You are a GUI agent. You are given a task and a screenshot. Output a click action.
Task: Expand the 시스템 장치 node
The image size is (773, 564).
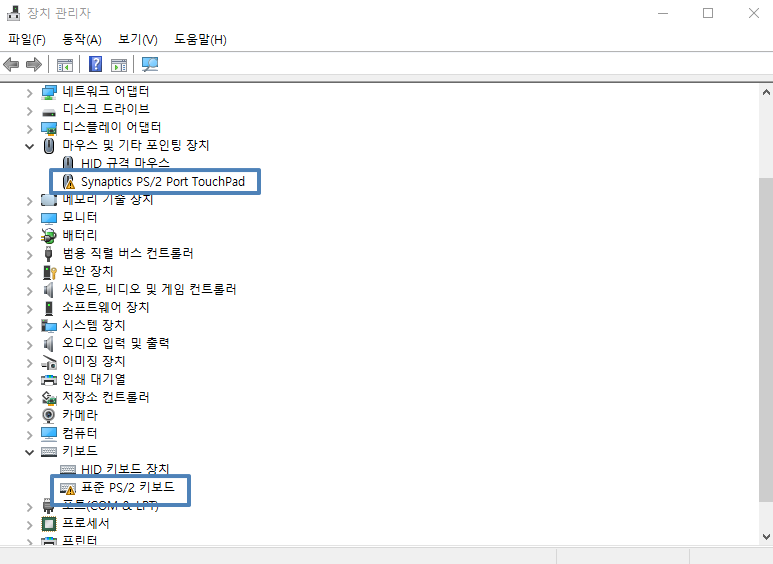coord(30,326)
